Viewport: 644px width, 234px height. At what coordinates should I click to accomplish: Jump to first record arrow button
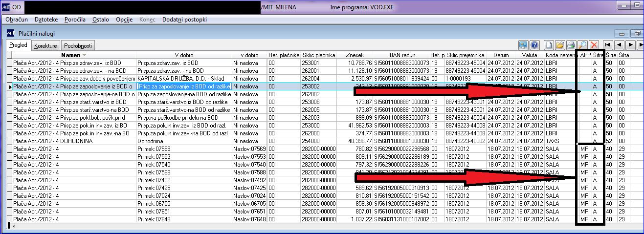pyautogui.click(x=608, y=45)
